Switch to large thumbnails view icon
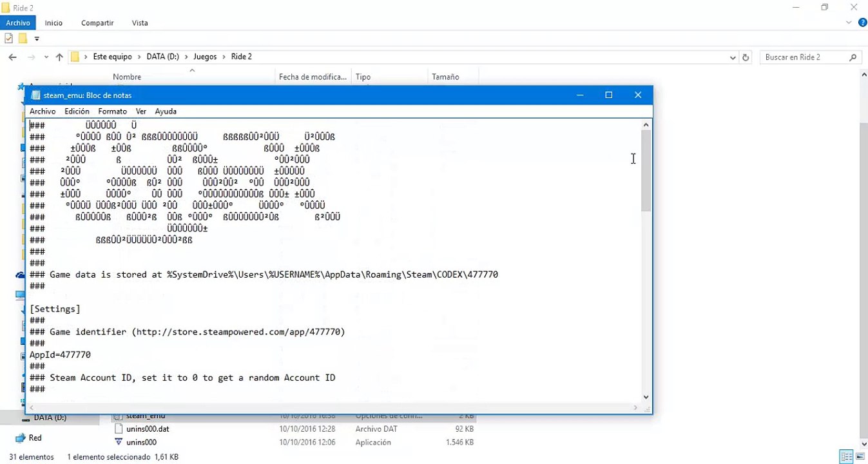Viewport: 868px width, 464px height. pos(860,457)
